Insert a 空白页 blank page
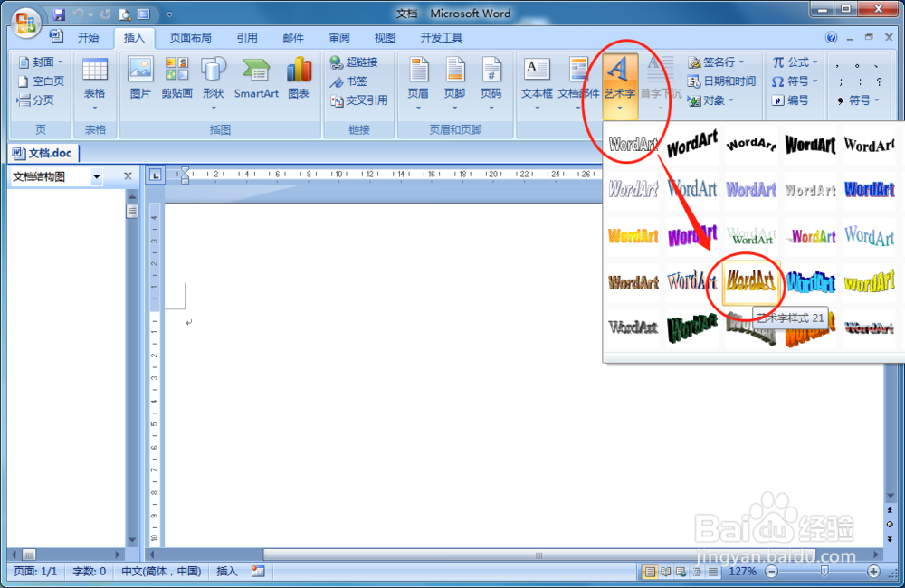 (x=41, y=81)
